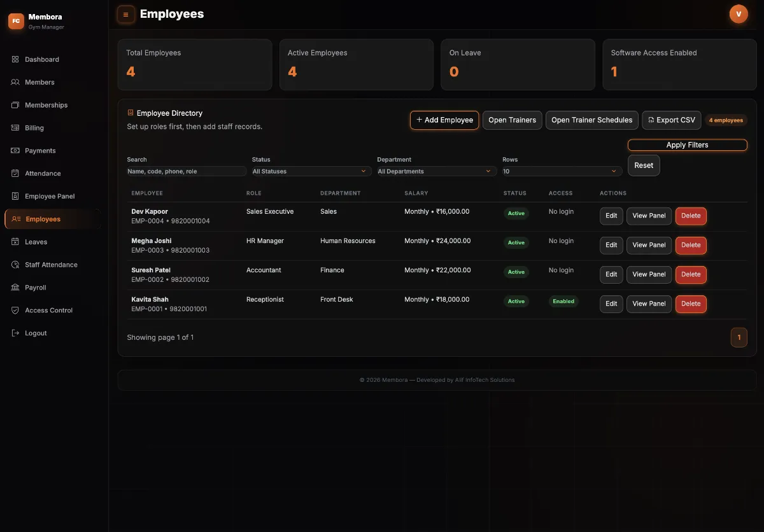764x532 pixels.
Task: Edit Megha Joshi's record
Action: click(x=611, y=245)
